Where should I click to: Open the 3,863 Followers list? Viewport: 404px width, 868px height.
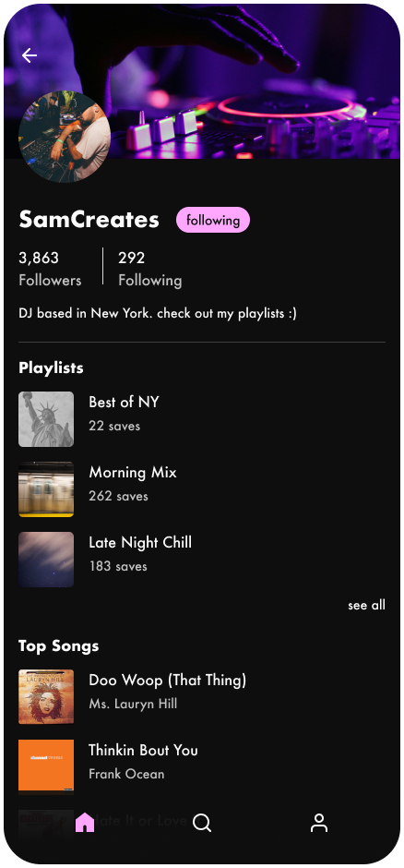pos(50,269)
